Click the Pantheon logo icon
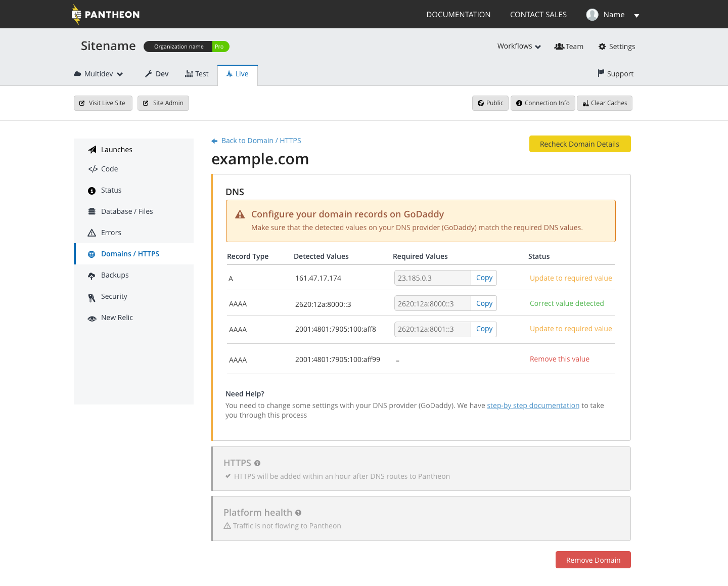This screenshot has height=586, width=728. (x=76, y=14)
